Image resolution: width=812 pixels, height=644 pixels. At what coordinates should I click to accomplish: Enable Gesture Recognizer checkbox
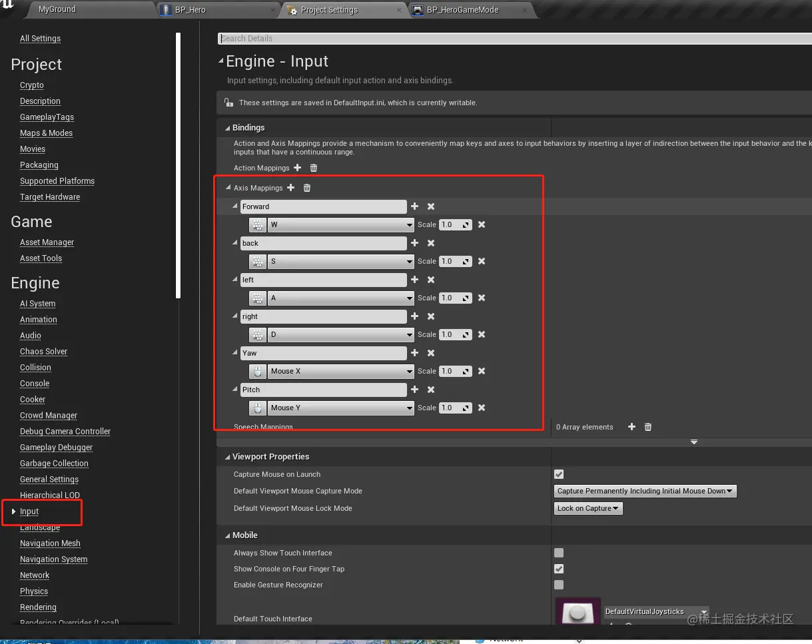(x=559, y=585)
